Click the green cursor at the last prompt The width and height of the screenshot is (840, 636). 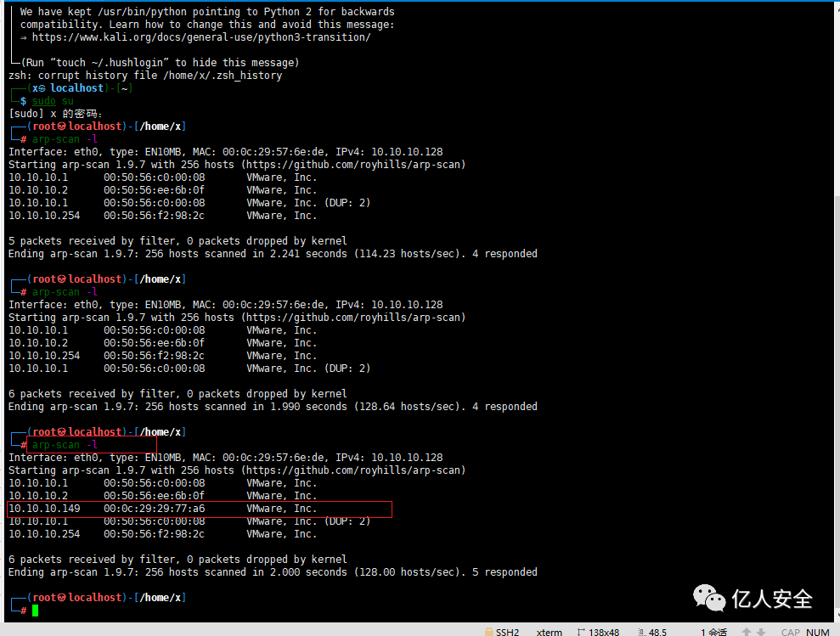36,611
